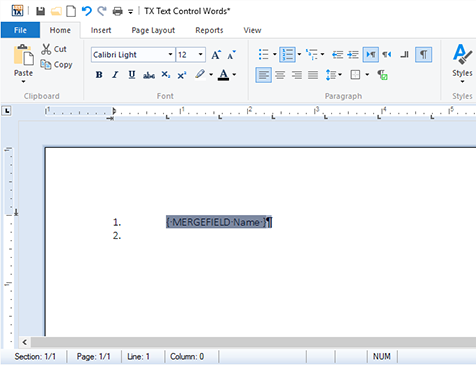Image resolution: width=476 pixels, height=365 pixels.
Task: Open the line spacing options
Action: coord(333,75)
